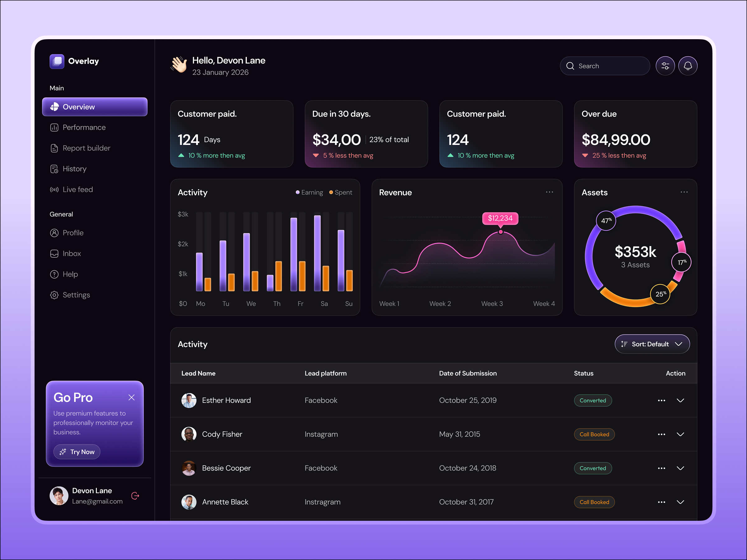
Task: Expand Esther Howard's row details
Action: pos(680,400)
